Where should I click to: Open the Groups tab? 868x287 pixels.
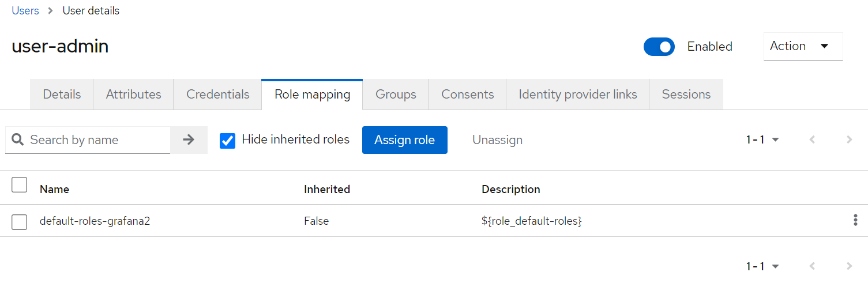pos(396,95)
